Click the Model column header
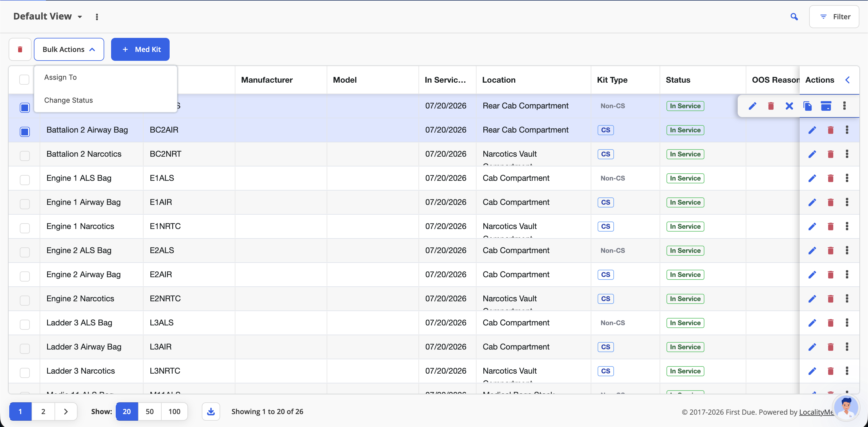 (x=345, y=80)
